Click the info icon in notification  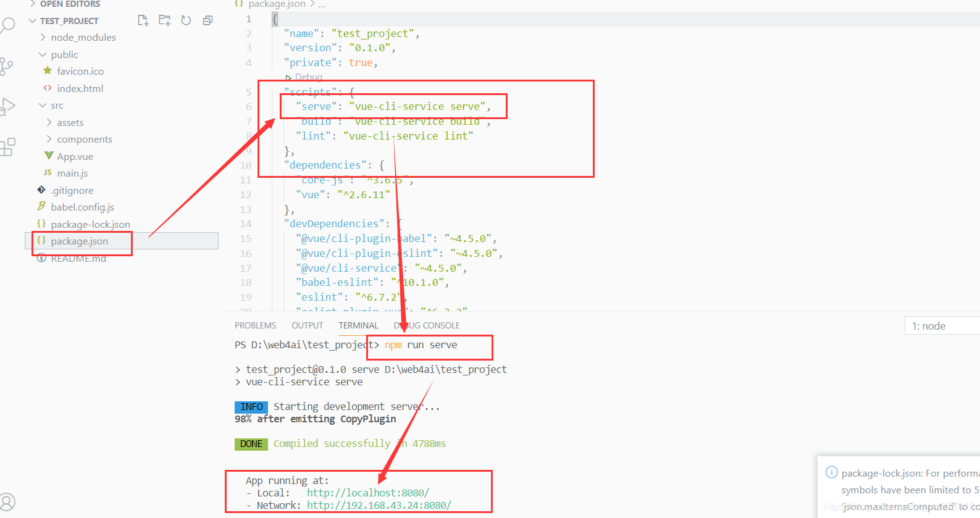tap(831, 472)
